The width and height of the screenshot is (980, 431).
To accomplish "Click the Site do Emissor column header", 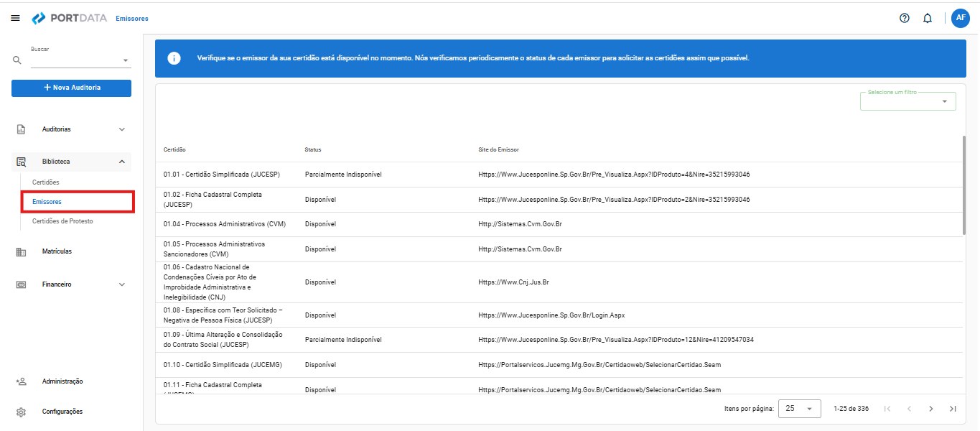I will 498,149.
